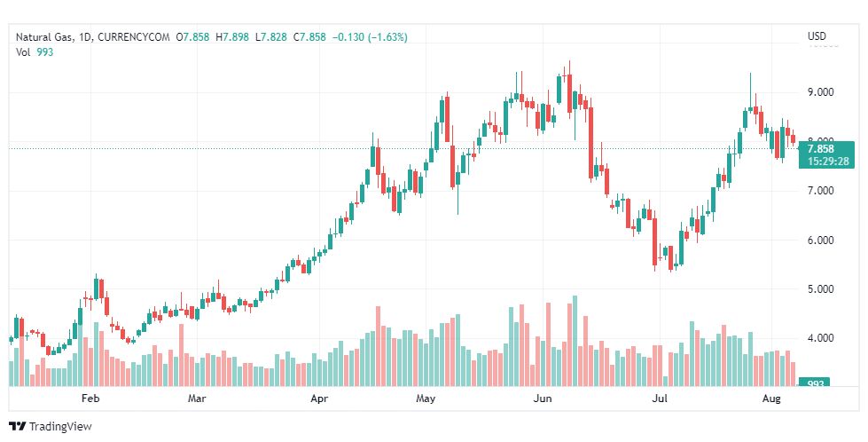Select the 993 volume value tag
This screenshot has height=442, width=868.
(814, 383)
